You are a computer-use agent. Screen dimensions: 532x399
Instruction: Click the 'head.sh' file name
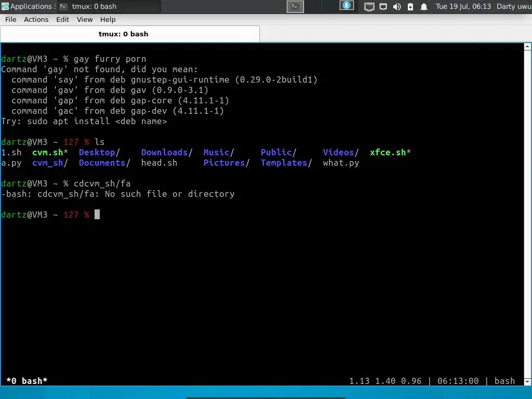tap(159, 163)
